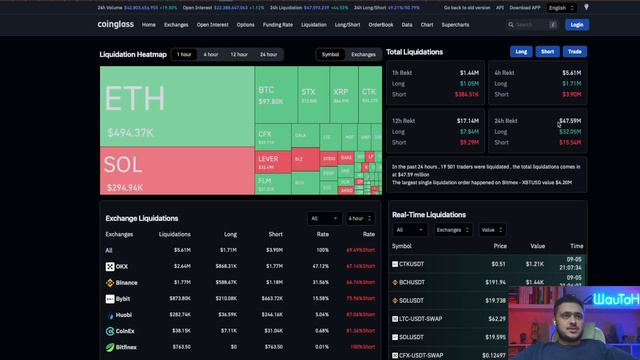Click the CTK heatmap tile
Viewport: 640px width, 360px height.
coord(370,95)
